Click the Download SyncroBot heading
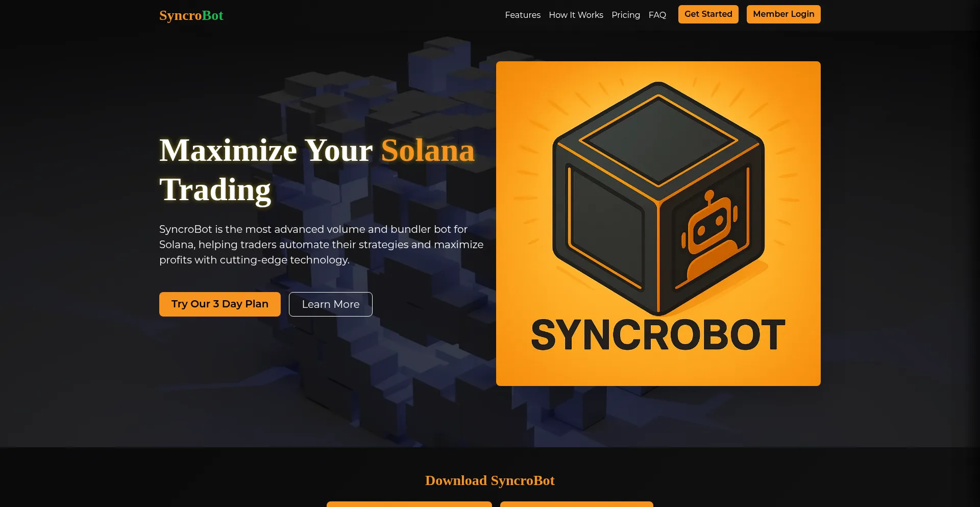Image resolution: width=980 pixels, height=507 pixels. click(490, 480)
